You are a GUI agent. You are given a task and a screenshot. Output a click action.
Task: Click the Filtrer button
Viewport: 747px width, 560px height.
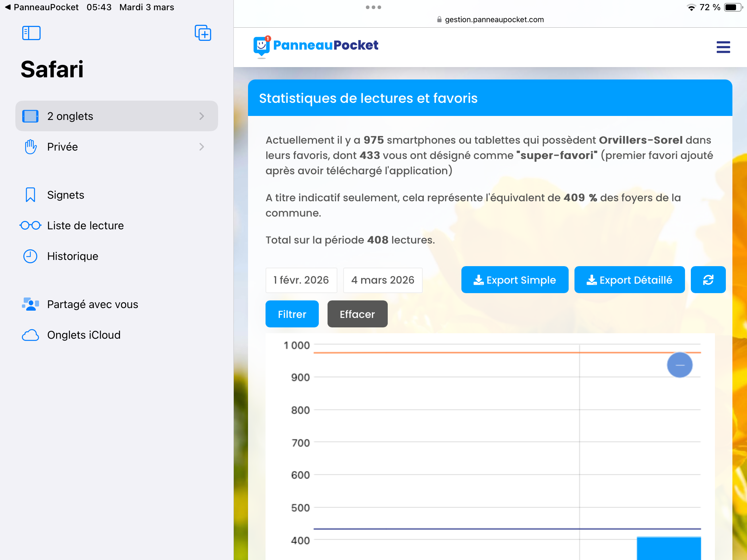(292, 314)
